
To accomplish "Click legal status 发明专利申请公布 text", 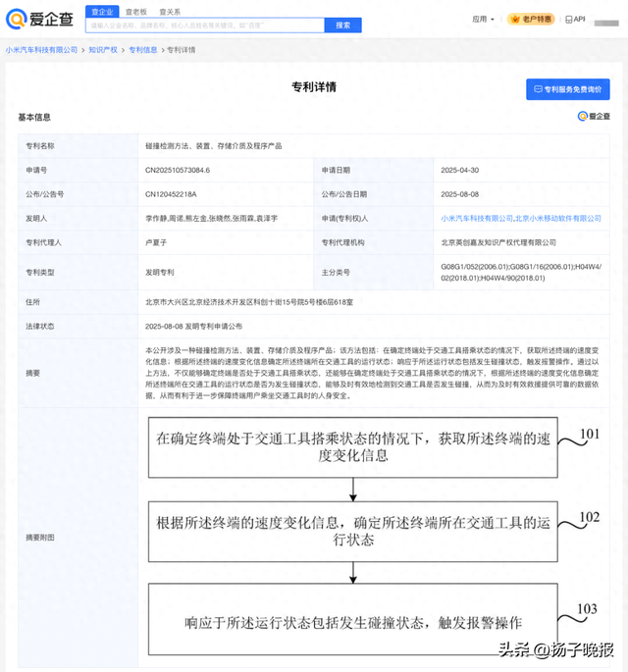I will [214, 326].
